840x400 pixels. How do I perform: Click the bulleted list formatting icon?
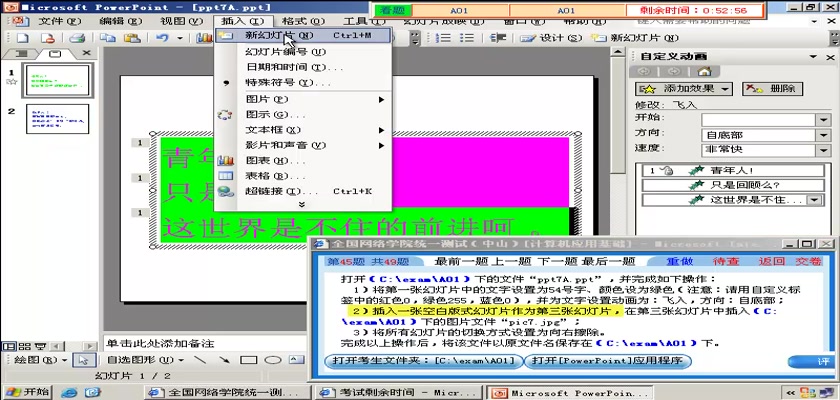467,38
